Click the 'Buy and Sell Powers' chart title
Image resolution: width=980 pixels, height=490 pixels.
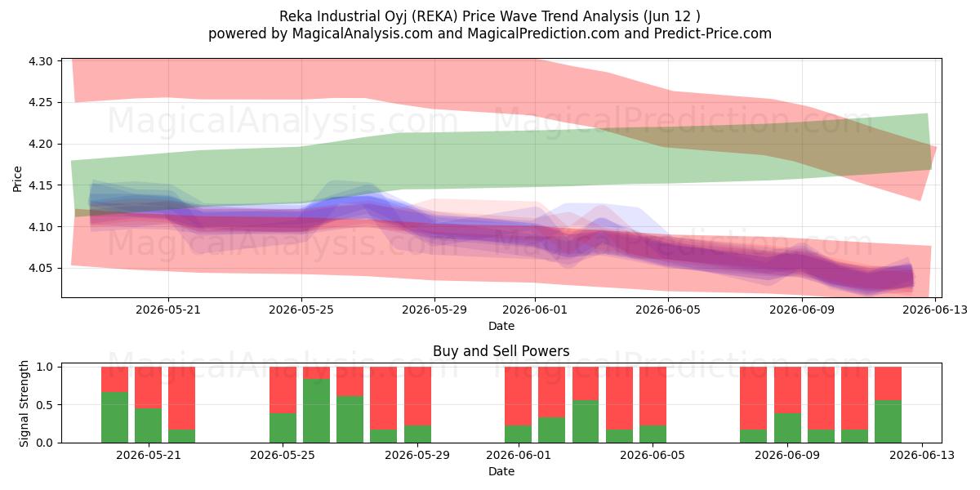pyautogui.click(x=501, y=351)
